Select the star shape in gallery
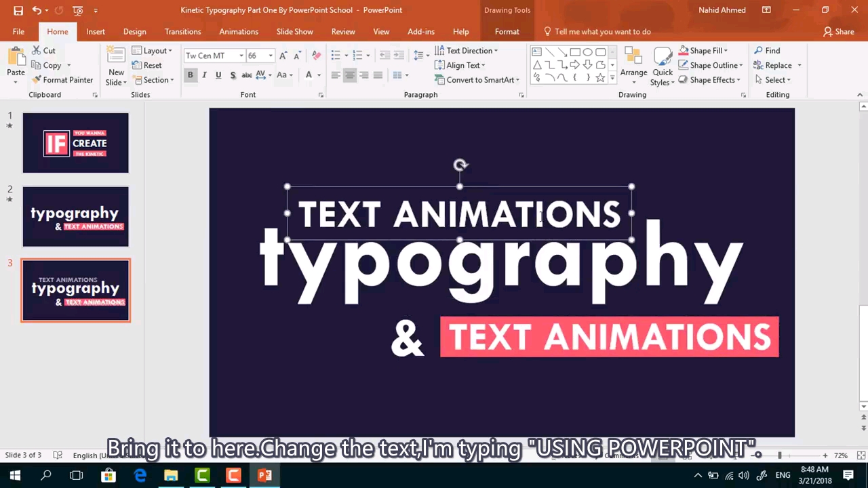The width and height of the screenshot is (868, 488). [x=600, y=78]
